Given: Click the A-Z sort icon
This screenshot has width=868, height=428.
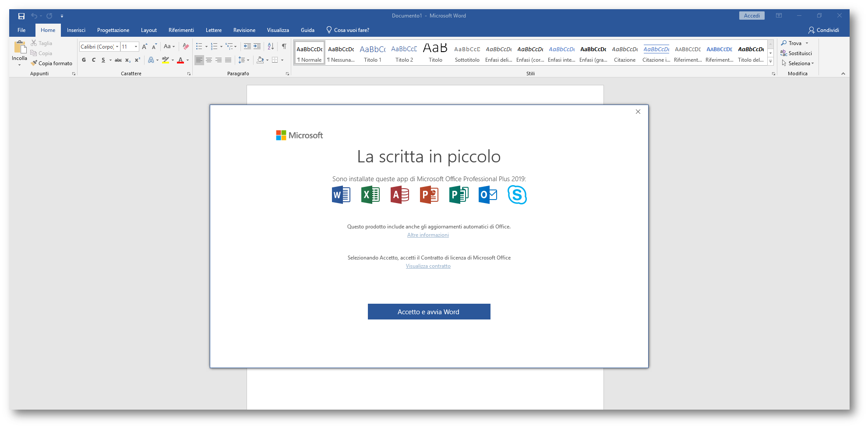Looking at the screenshot, I should (271, 46).
